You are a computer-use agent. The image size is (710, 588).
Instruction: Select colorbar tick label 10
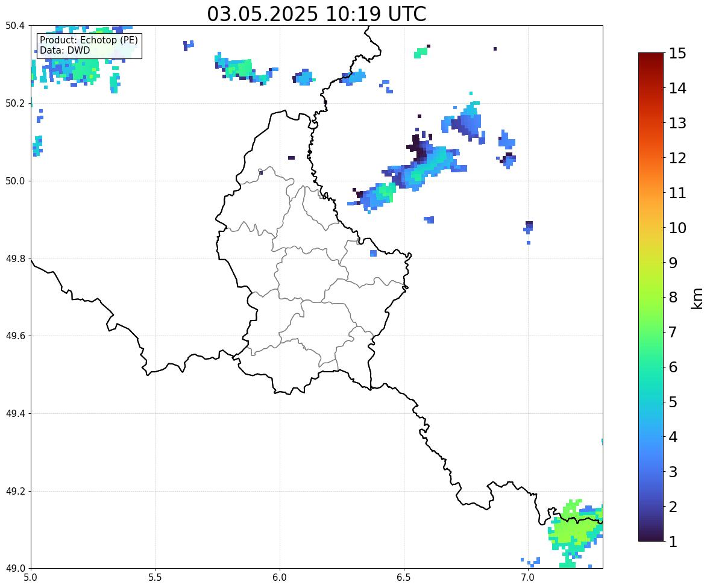pos(677,228)
